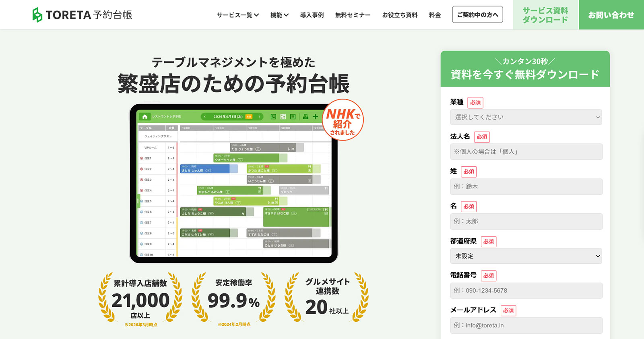Click the 累計導入店舗数 21,000 badge
Viewport: 644px width, 339px height.
coord(140,299)
